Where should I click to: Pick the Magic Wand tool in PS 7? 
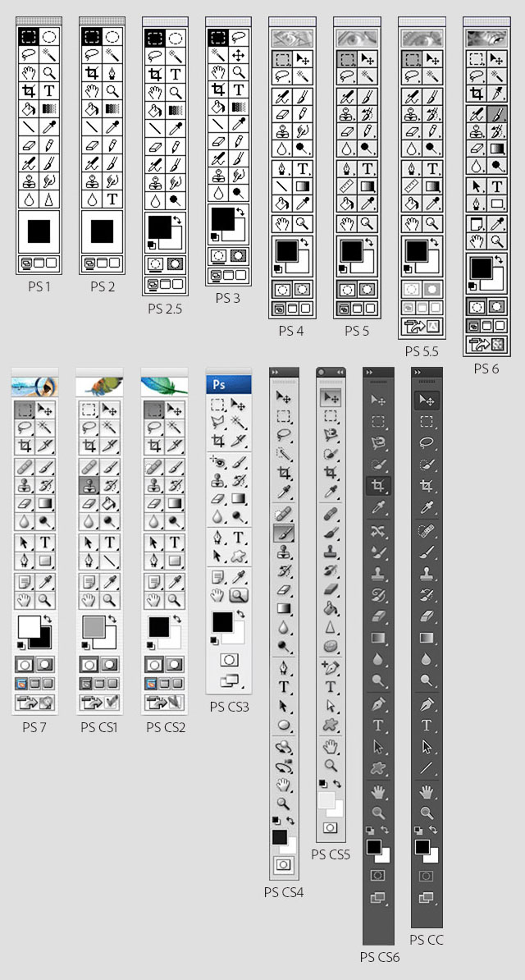43,427
